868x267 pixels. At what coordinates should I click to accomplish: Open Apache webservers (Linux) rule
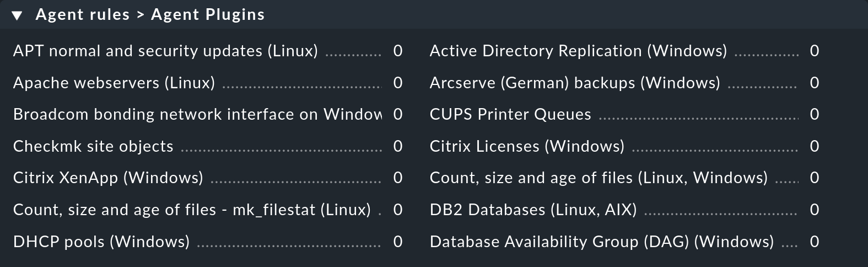point(114,83)
